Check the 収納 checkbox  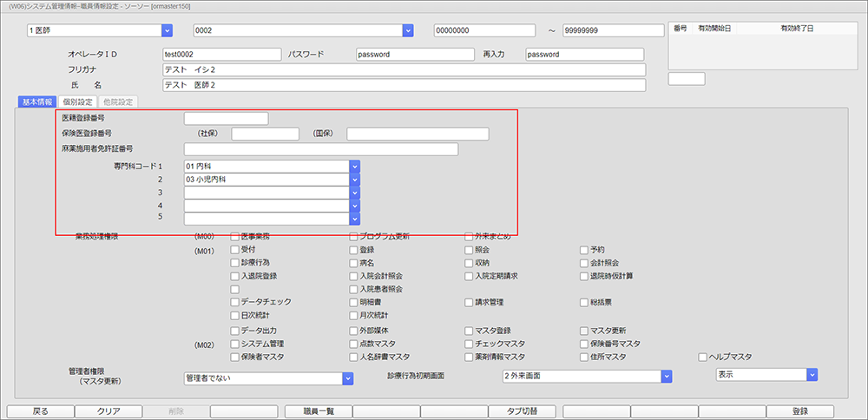coord(470,263)
